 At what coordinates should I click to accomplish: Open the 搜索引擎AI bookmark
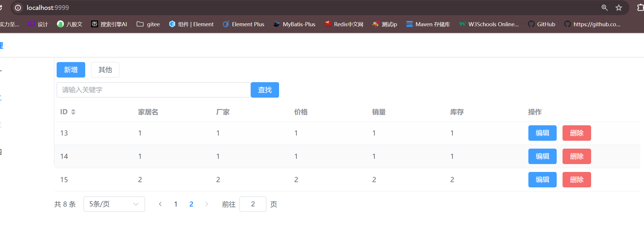pyautogui.click(x=109, y=24)
